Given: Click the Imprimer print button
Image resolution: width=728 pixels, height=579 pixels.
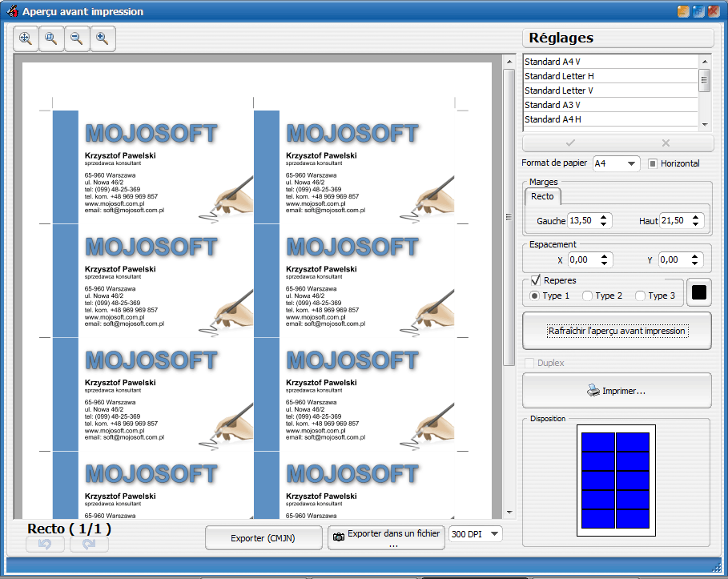Looking at the screenshot, I should 617,391.
